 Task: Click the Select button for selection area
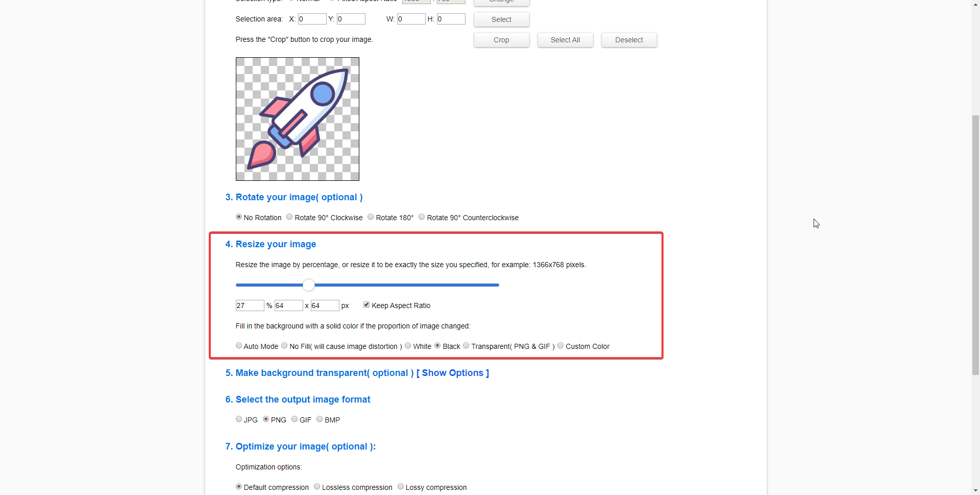501,19
